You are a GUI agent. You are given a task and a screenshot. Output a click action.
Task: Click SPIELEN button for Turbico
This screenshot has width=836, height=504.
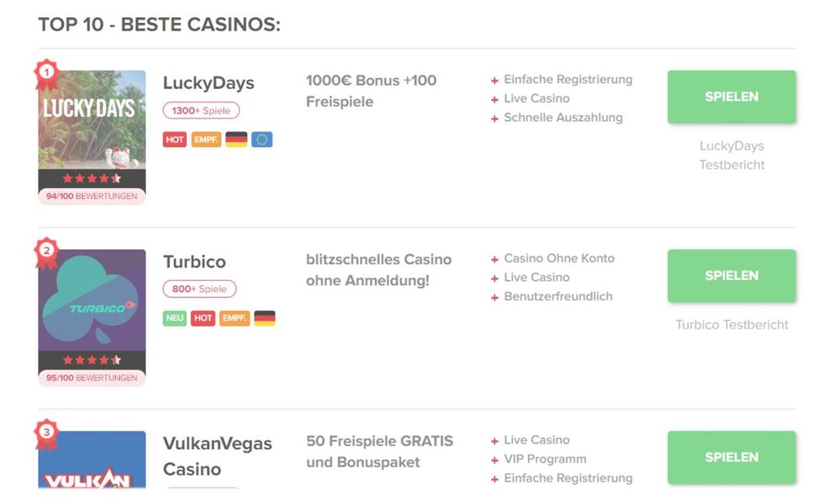pyautogui.click(x=731, y=276)
